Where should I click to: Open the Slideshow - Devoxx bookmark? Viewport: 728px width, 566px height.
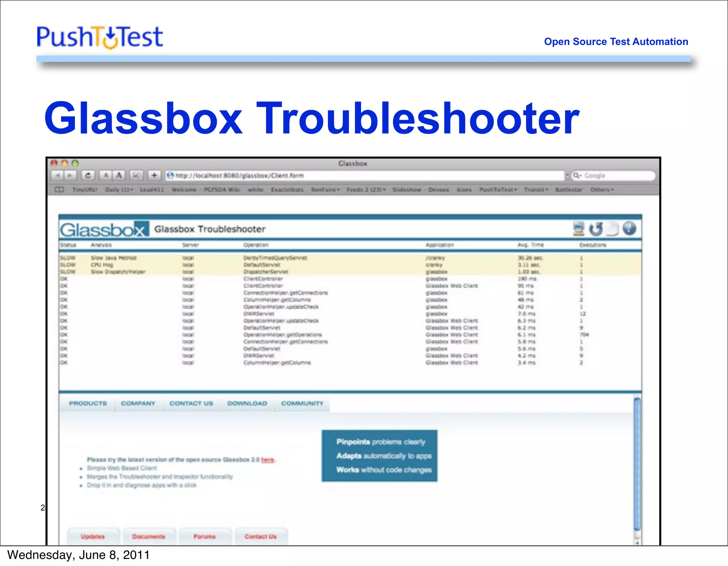(421, 190)
